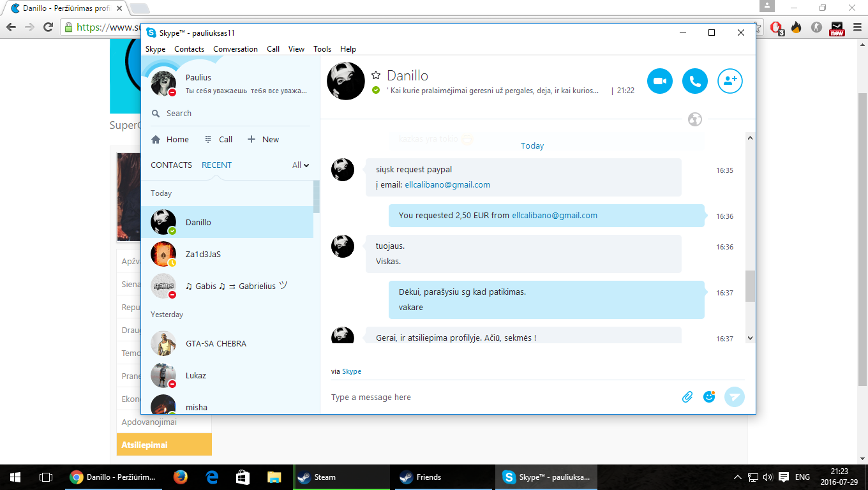Go to Home in Skype sidebar
Viewport: 868px width, 490px height.
tap(170, 139)
